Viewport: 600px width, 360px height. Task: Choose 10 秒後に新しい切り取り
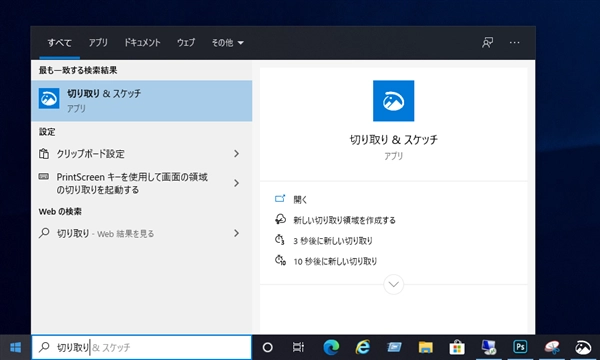click(335, 261)
